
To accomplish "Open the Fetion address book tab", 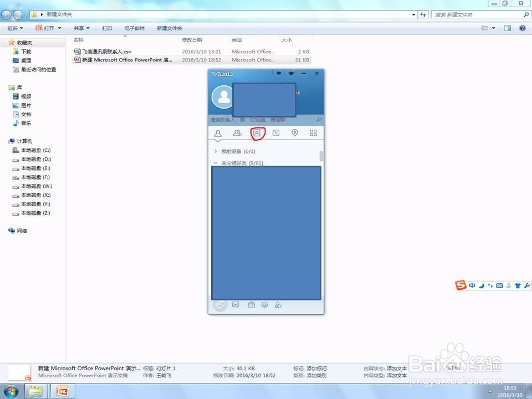I will (x=257, y=133).
